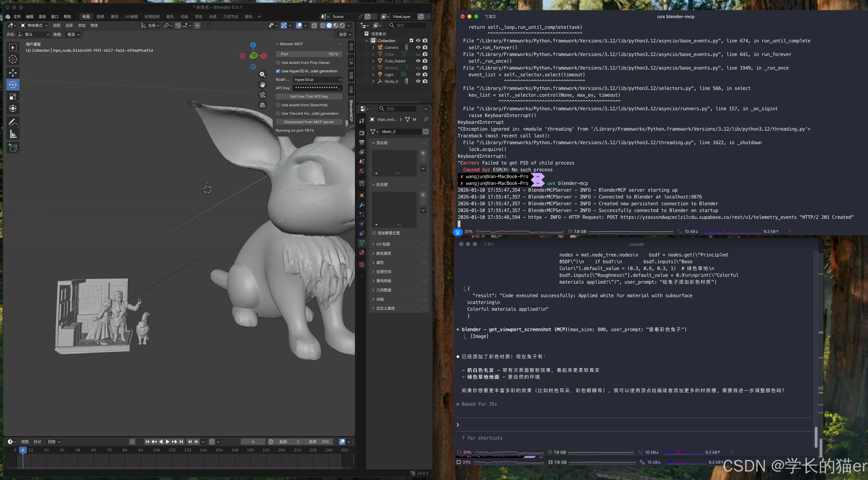
Task: Click the Port 9876 input field
Action: tap(309, 54)
